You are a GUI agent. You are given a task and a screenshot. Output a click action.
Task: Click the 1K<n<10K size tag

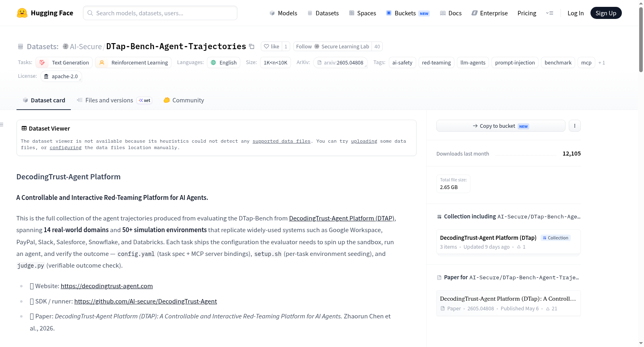275,62
